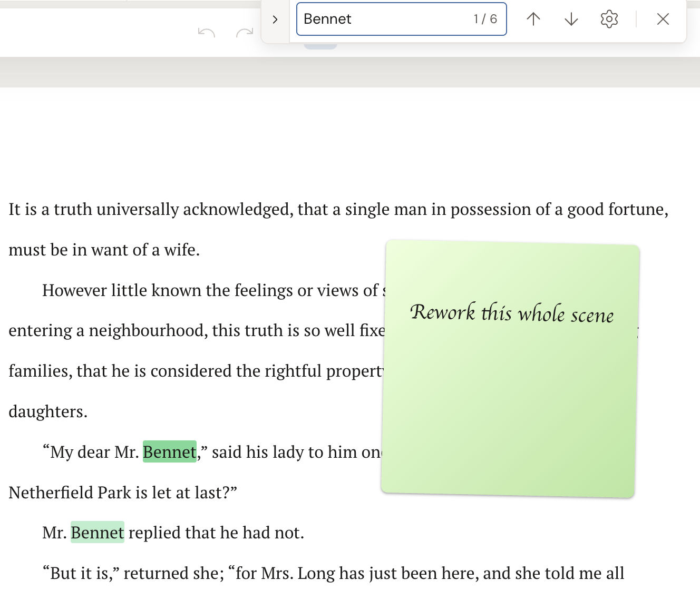This screenshot has width=700, height=590.
Task: Expand the replace field chevron
Action: (x=275, y=19)
